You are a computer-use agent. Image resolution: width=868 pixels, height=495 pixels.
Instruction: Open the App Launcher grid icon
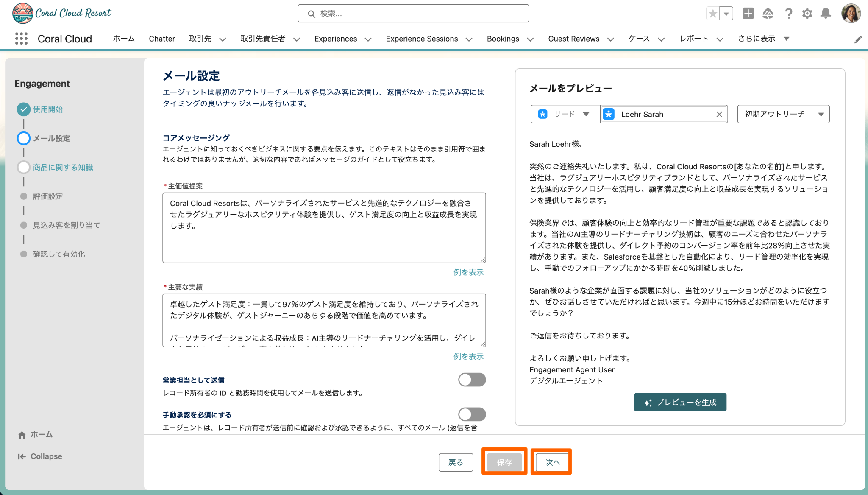(21, 39)
